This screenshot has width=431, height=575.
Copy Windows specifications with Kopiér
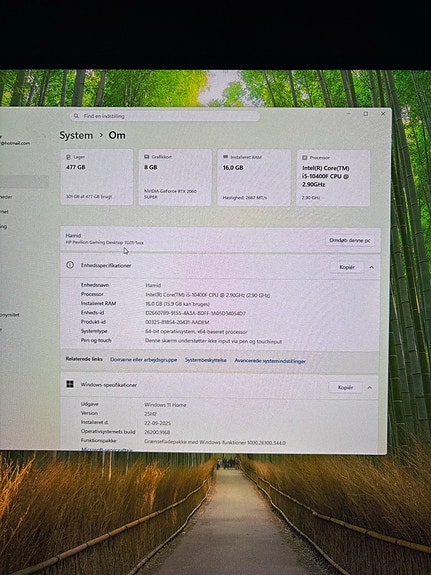[345, 387]
